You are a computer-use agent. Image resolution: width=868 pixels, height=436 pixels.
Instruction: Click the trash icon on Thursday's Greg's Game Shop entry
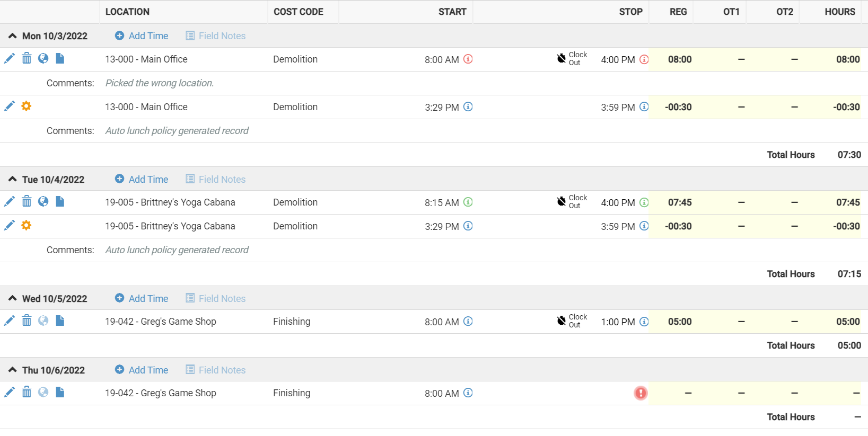(27, 393)
